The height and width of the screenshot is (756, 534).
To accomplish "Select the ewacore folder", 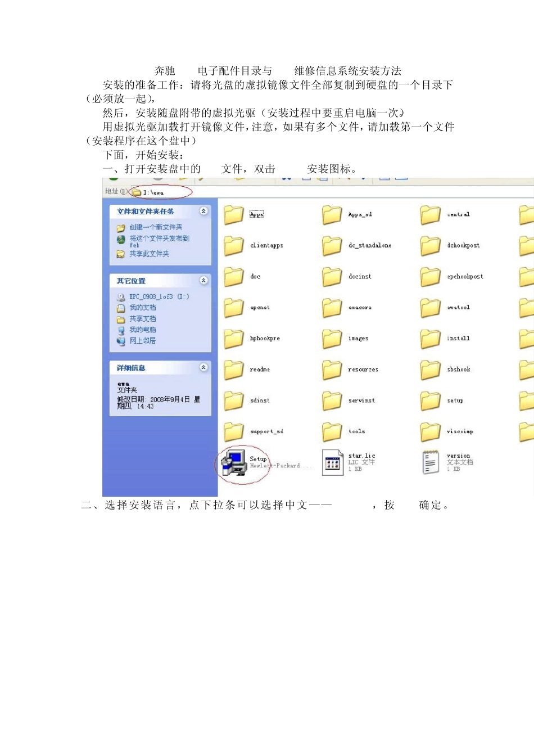I will pos(346,308).
